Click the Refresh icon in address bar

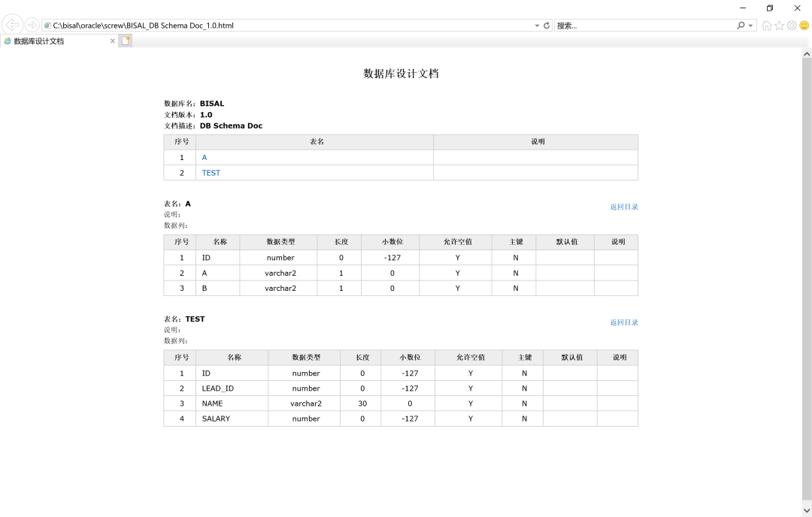pyautogui.click(x=547, y=26)
